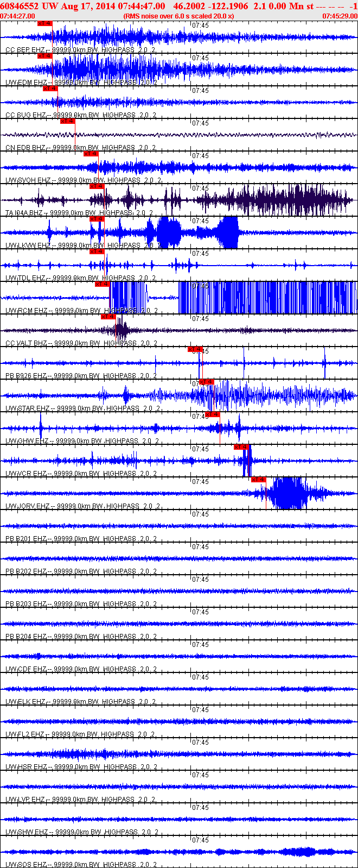358x868 pixels.
Task: Click the pick flag on TA I04A trace
Action: coord(97,186)
